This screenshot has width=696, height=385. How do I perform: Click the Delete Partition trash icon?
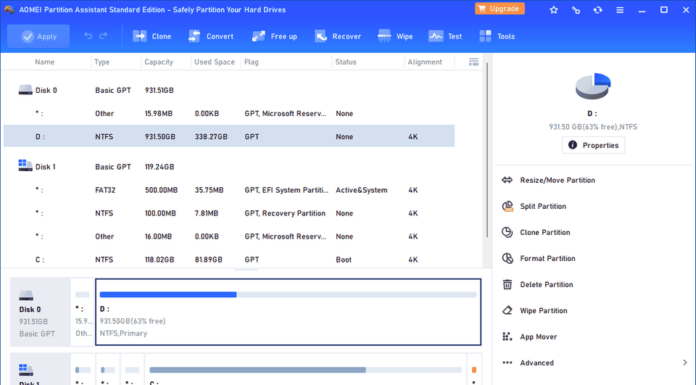coord(507,285)
